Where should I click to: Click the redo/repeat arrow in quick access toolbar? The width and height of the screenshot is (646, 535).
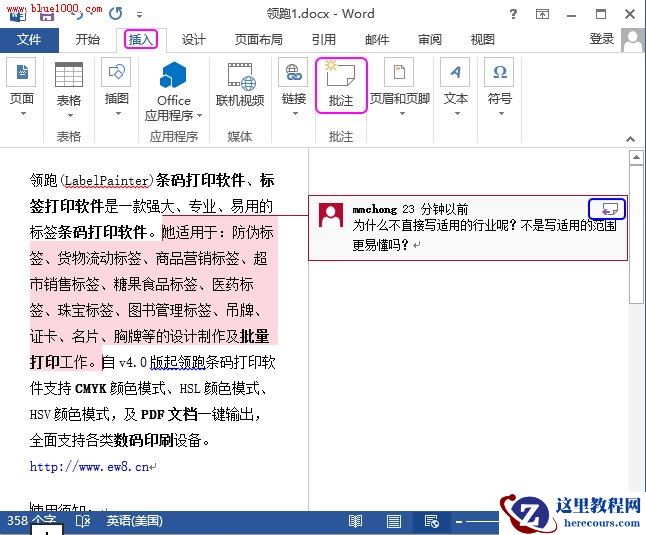(x=116, y=14)
